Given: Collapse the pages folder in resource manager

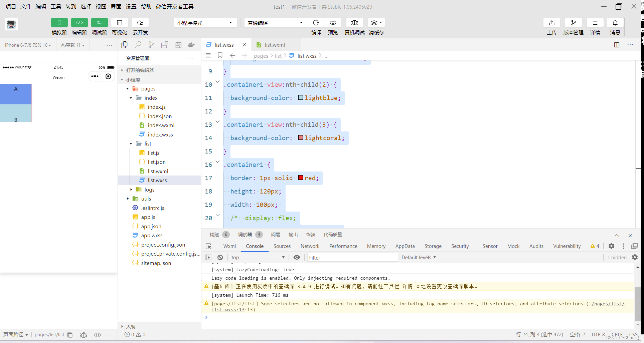Looking at the screenshot, I should (x=127, y=88).
